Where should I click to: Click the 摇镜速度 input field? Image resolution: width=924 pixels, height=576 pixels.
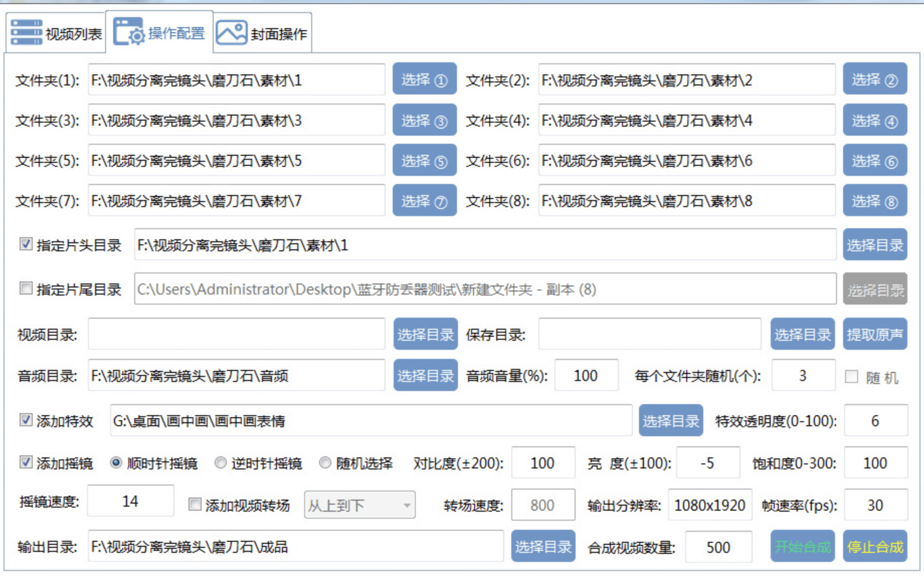(131, 501)
